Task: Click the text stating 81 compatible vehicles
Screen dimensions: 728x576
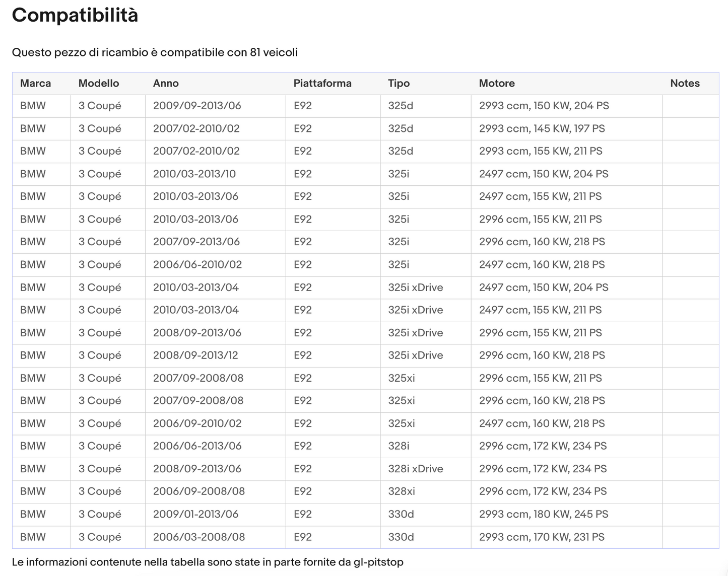Action: [155, 52]
